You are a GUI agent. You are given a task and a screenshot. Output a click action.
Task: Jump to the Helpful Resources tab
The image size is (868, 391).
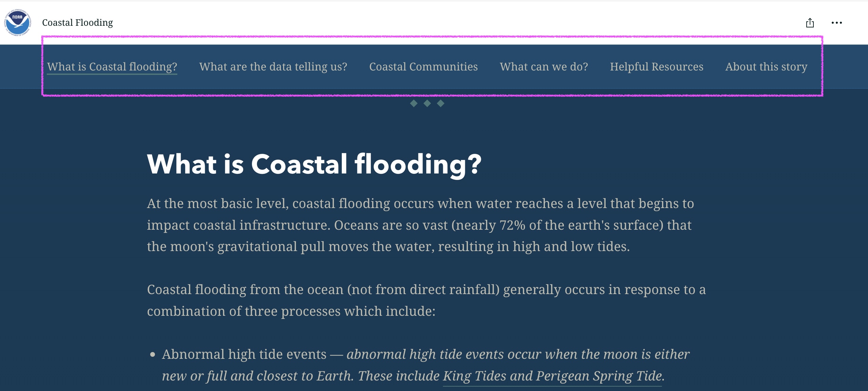pyautogui.click(x=656, y=67)
